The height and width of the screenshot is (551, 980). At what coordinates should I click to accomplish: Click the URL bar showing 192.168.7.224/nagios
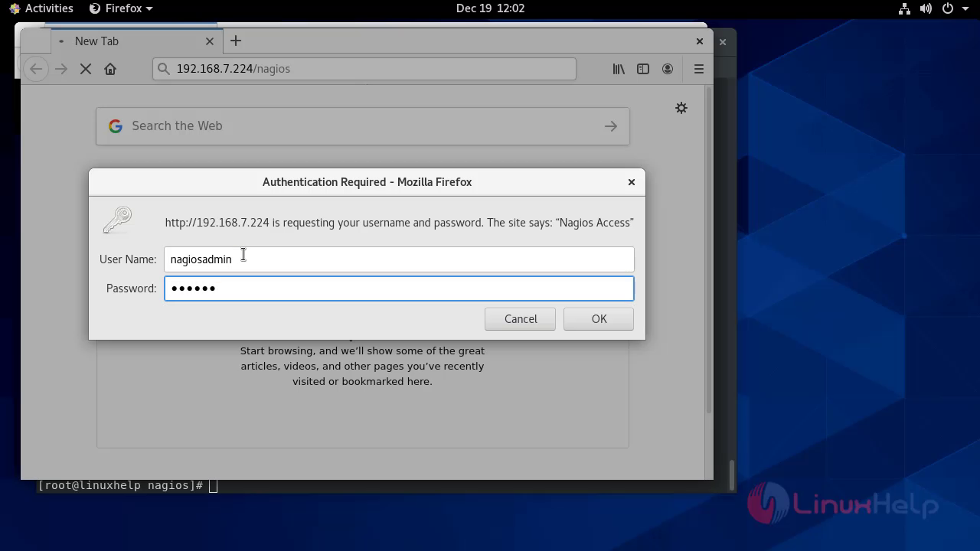pyautogui.click(x=364, y=69)
